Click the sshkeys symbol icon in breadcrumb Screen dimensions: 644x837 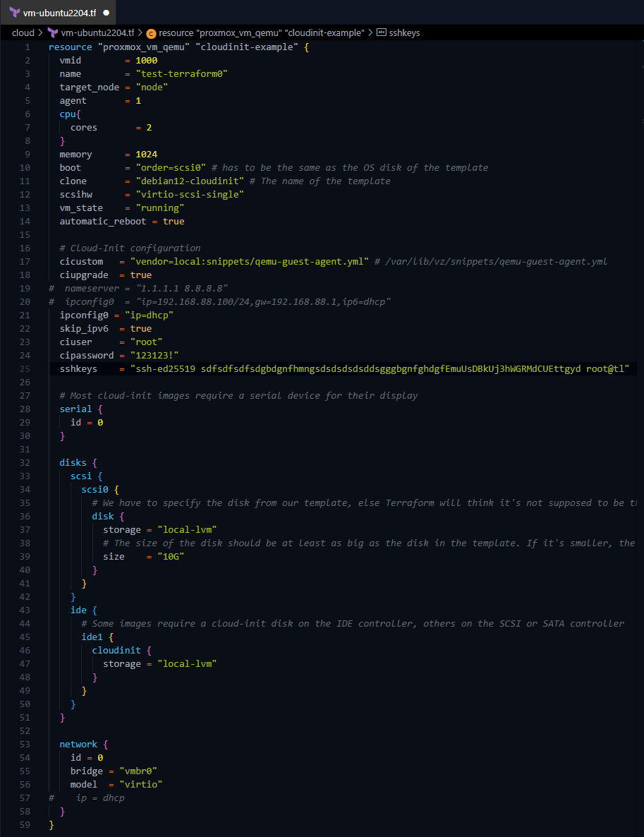382,32
